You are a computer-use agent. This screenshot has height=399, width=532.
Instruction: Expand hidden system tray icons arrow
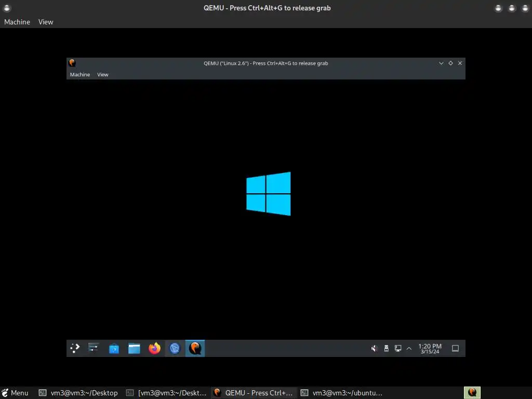[x=409, y=349]
